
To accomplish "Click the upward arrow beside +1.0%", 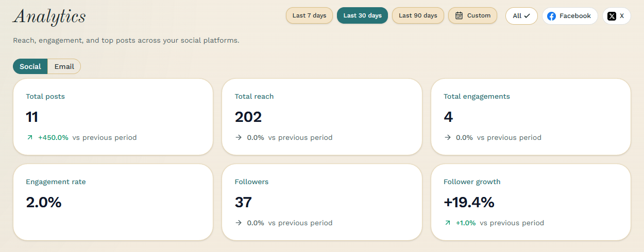I will point(448,223).
